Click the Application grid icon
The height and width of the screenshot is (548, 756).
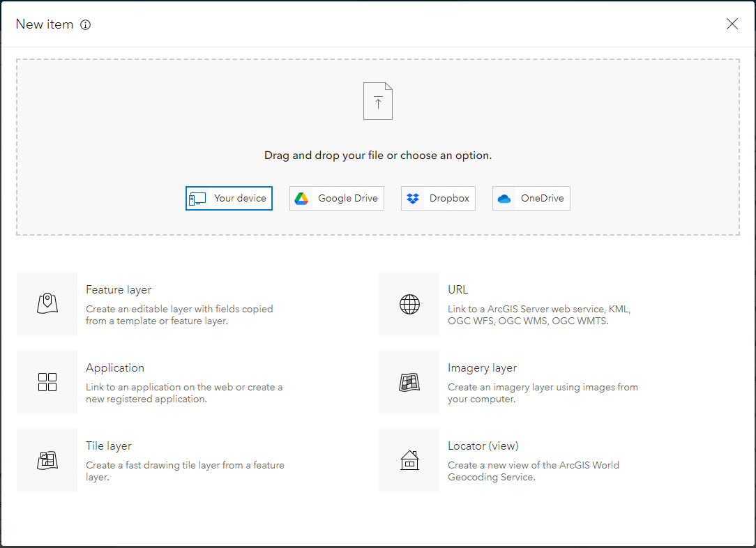tap(47, 381)
